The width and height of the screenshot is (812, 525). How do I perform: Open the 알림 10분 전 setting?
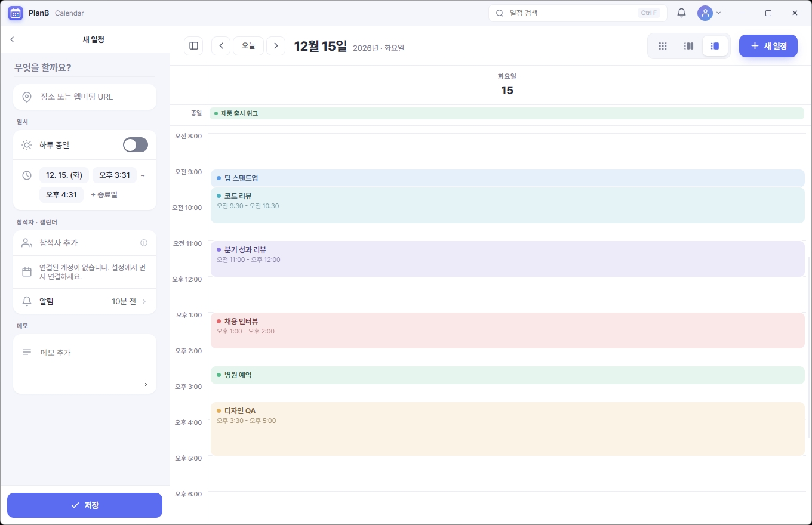[x=85, y=301]
